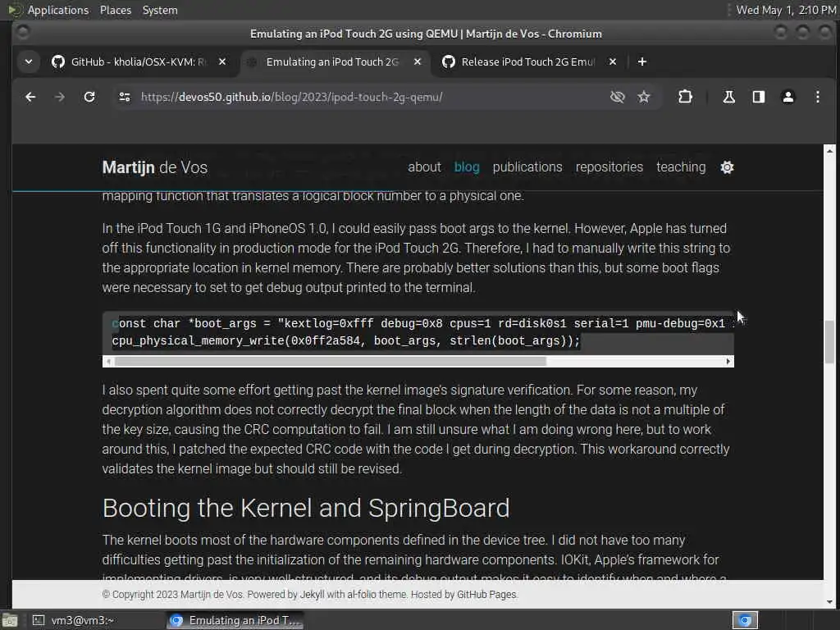Click the page scroll-down arrow
840x630 pixels.
point(829,602)
